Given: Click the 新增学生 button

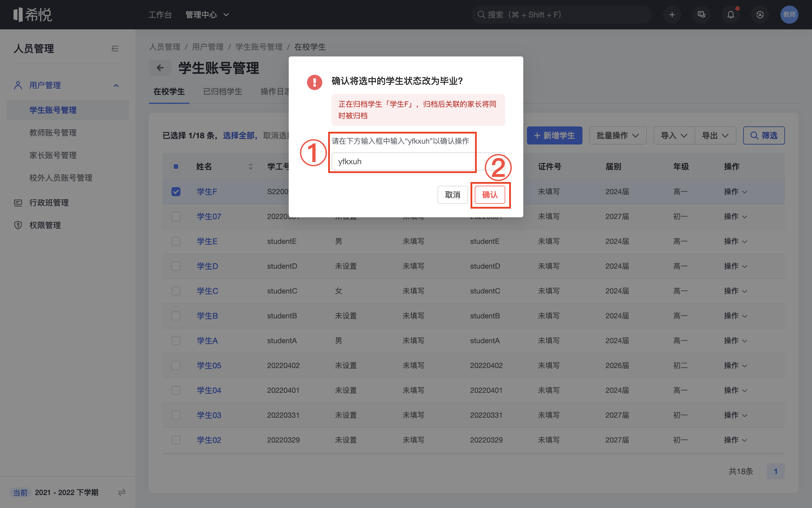Looking at the screenshot, I should 555,135.
